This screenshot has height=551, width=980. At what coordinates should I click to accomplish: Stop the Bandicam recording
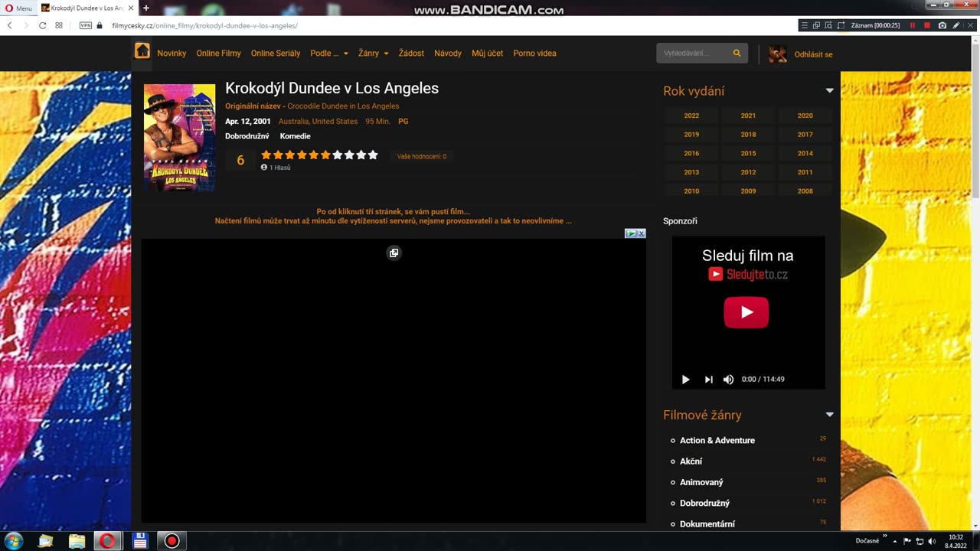click(x=927, y=25)
